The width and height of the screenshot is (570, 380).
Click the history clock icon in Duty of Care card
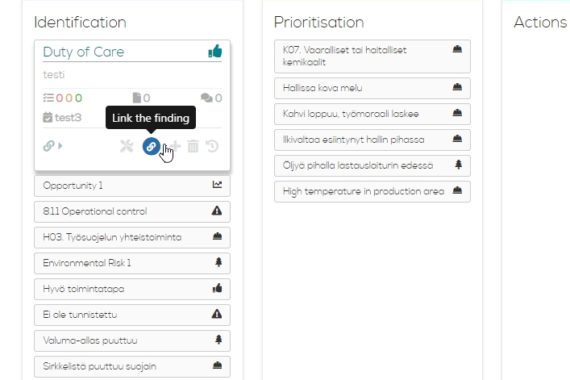point(212,146)
